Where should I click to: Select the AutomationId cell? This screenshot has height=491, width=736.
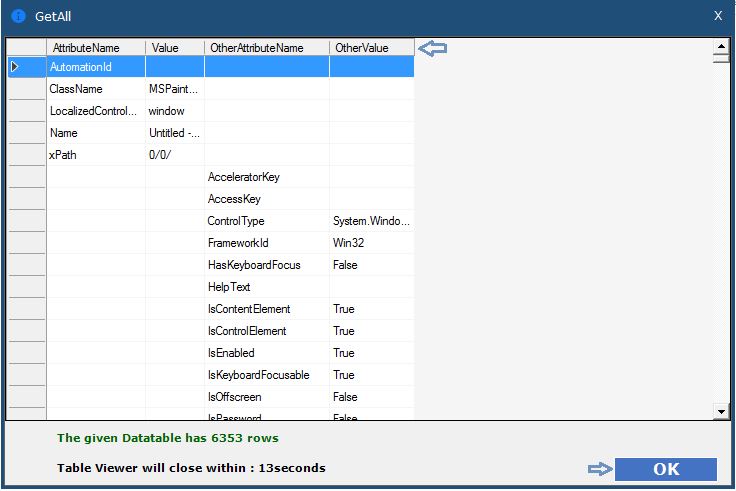pos(95,67)
